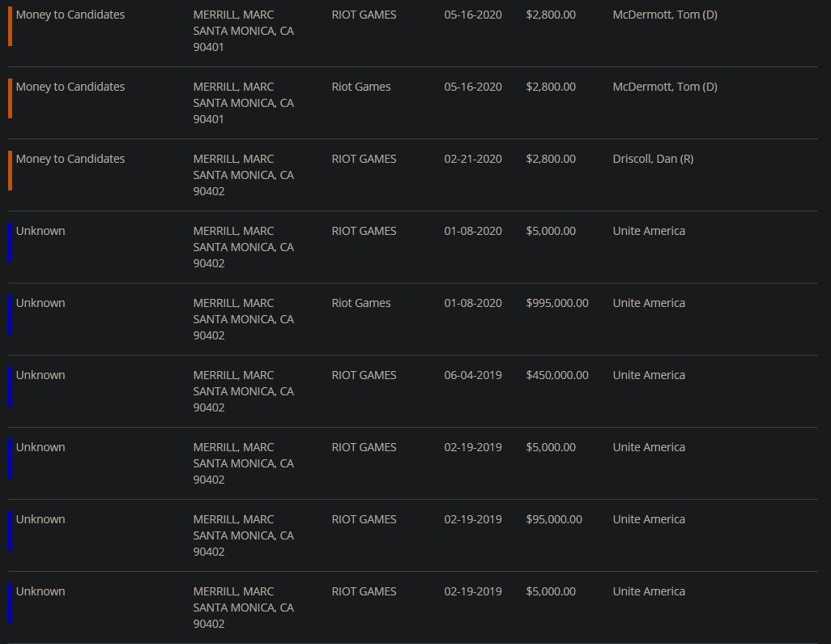Click blue bar in the $95,000.00 row
Viewport: 831px width, 644px height.
coord(10,531)
